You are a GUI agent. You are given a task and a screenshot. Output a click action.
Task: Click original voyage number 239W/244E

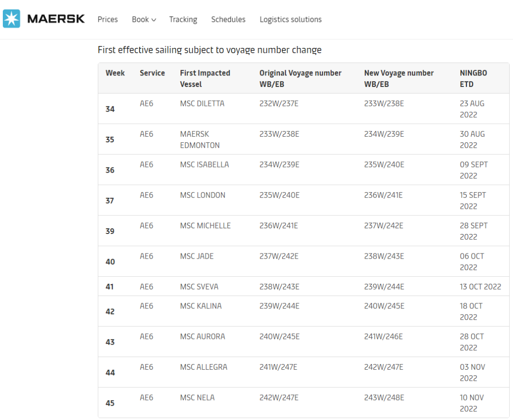[x=279, y=306]
